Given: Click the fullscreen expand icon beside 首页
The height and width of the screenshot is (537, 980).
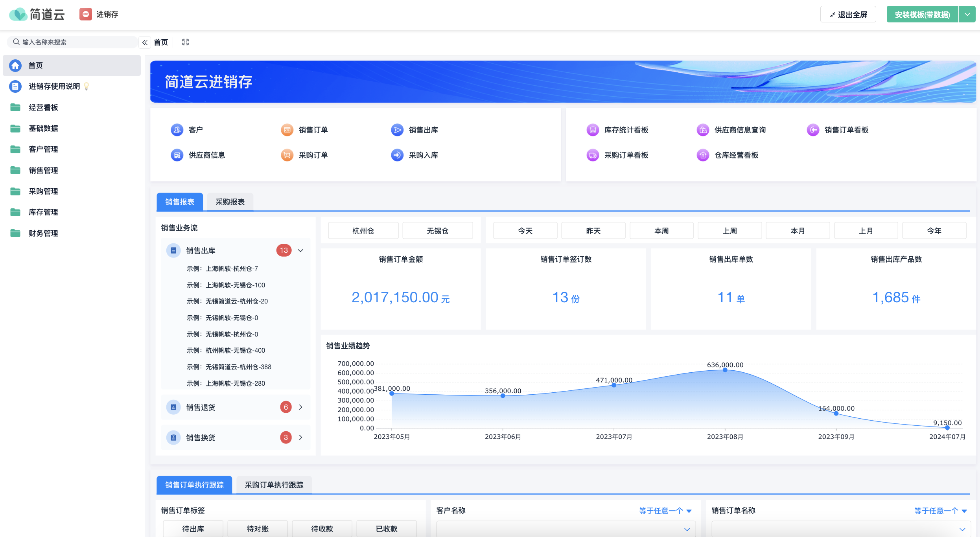Looking at the screenshot, I should (x=186, y=42).
